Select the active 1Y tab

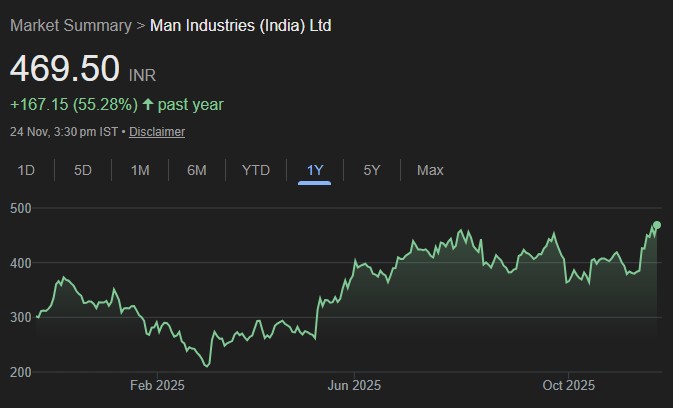click(x=315, y=170)
